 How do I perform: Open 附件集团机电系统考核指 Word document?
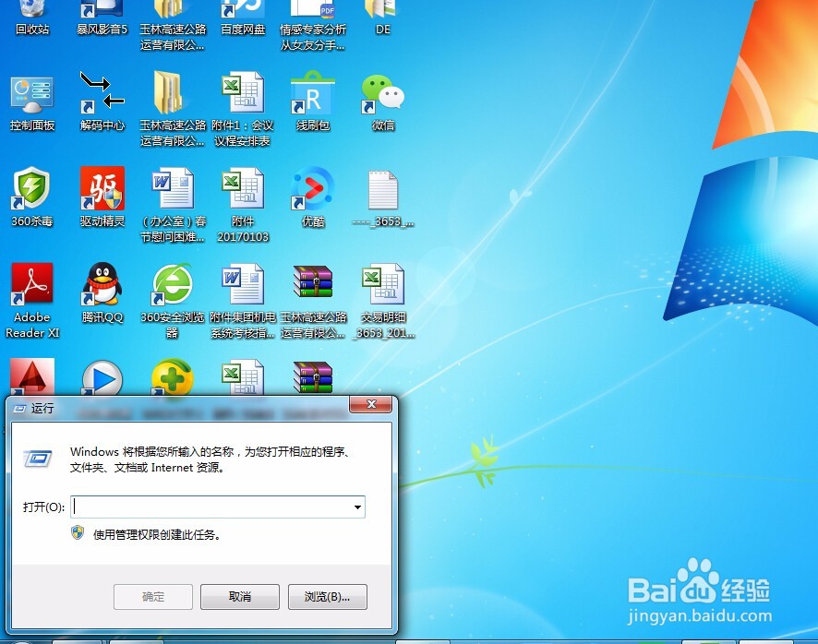(243, 301)
